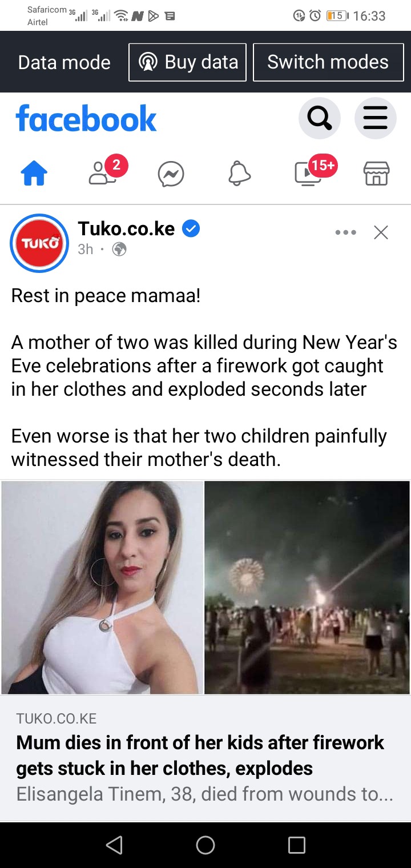The height and width of the screenshot is (868, 411).
Task: Open the Messenger icon
Action: coord(171,174)
